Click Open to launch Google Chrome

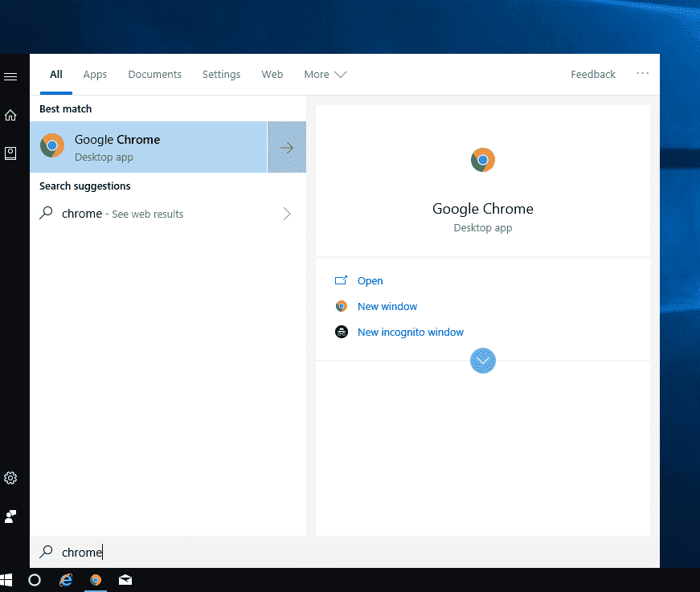tap(370, 280)
